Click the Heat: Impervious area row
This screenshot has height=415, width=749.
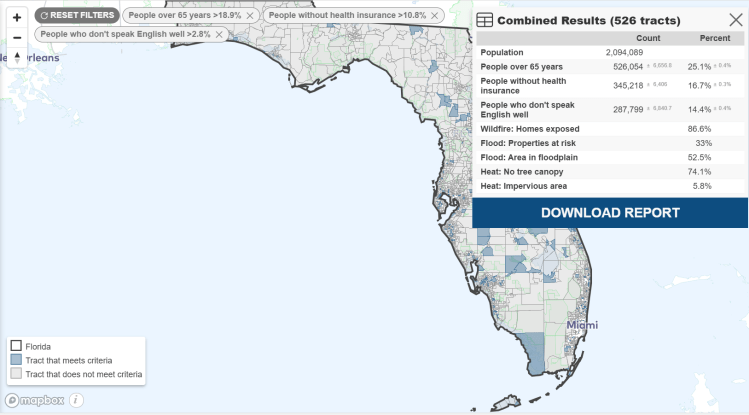point(610,186)
